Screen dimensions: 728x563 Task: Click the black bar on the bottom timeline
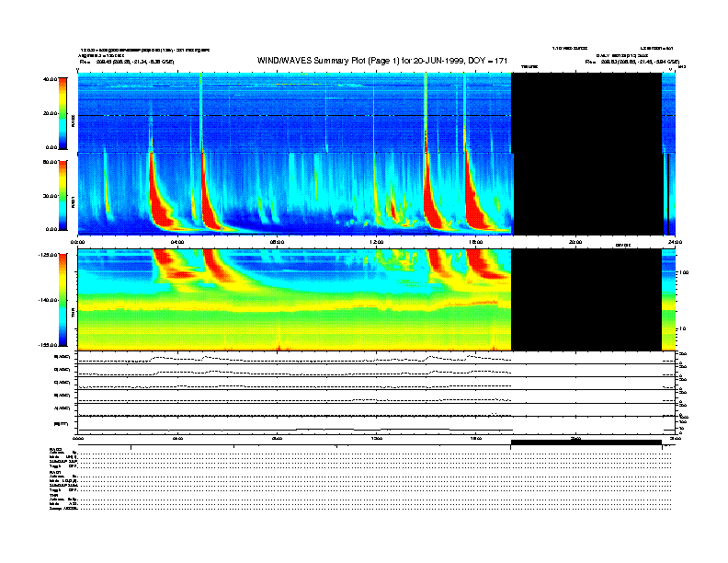pos(586,442)
